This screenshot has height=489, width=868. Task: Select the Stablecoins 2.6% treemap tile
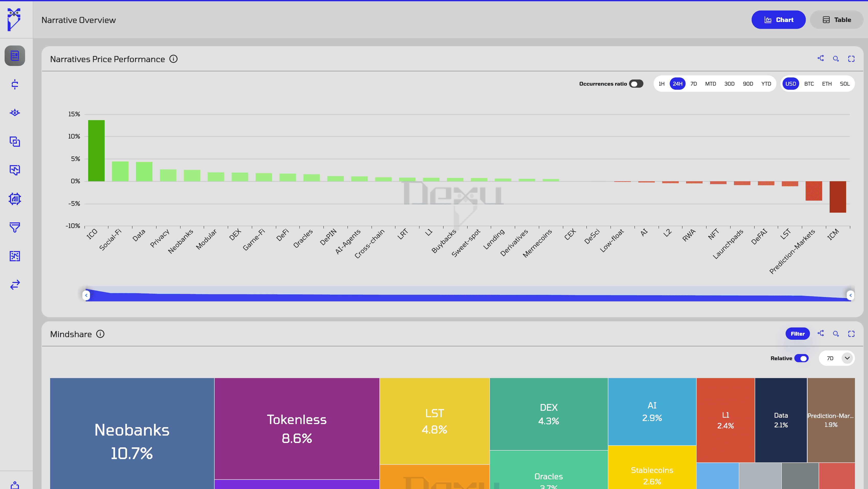(652, 468)
